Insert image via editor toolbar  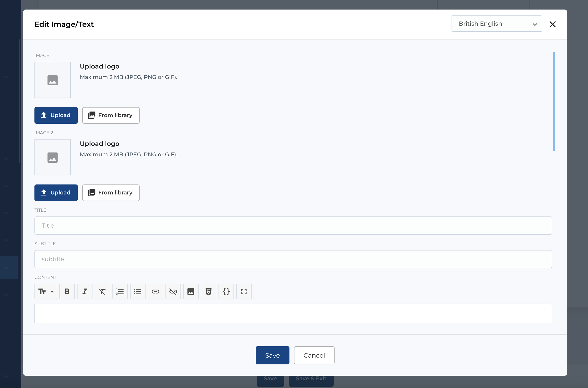point(191,291)
